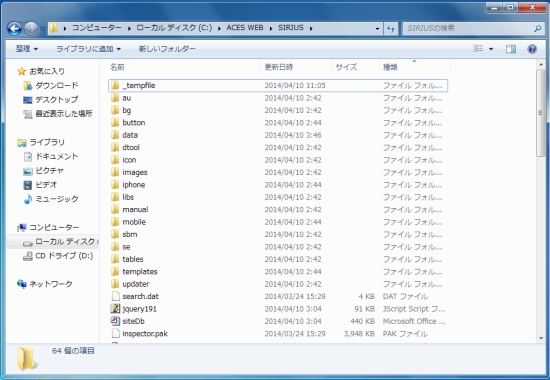The width and height of the screenshot is (550, 380).
Task: Click SIRIUS breadcrumb in address bar
Action: (291, 28)
